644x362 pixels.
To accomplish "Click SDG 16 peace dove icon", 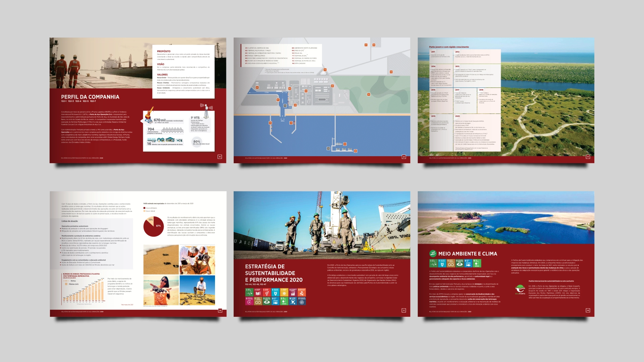I will [x=293, y=301].
